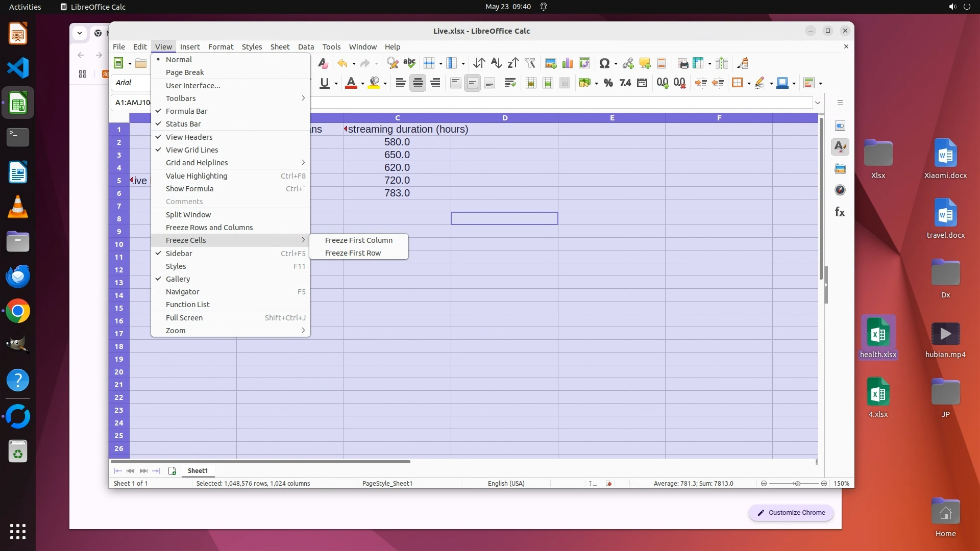Uncheck the Sidebar view option
The image size is (980, 551).
[179, 254]
